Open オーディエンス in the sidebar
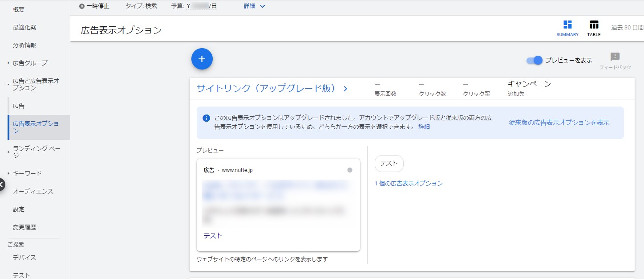This screenshot has height=279, width=644. [x=33, y=191]
